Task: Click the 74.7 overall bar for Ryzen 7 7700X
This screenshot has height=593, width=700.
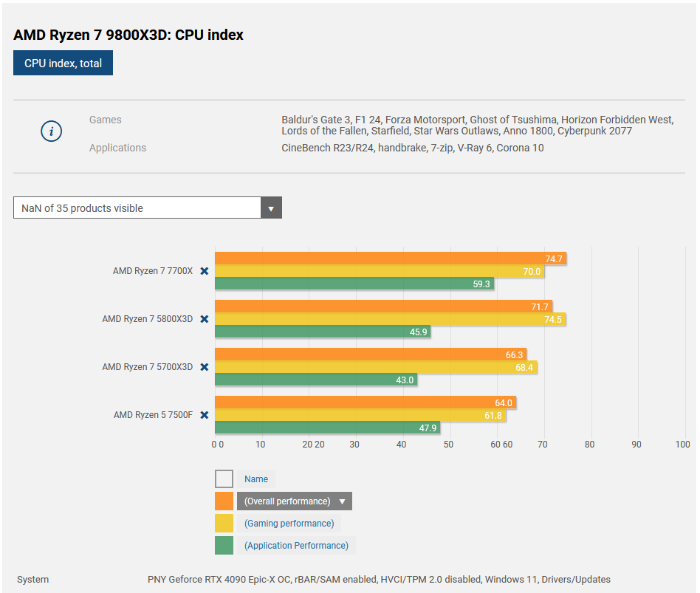Action: [x=390, y=258]
